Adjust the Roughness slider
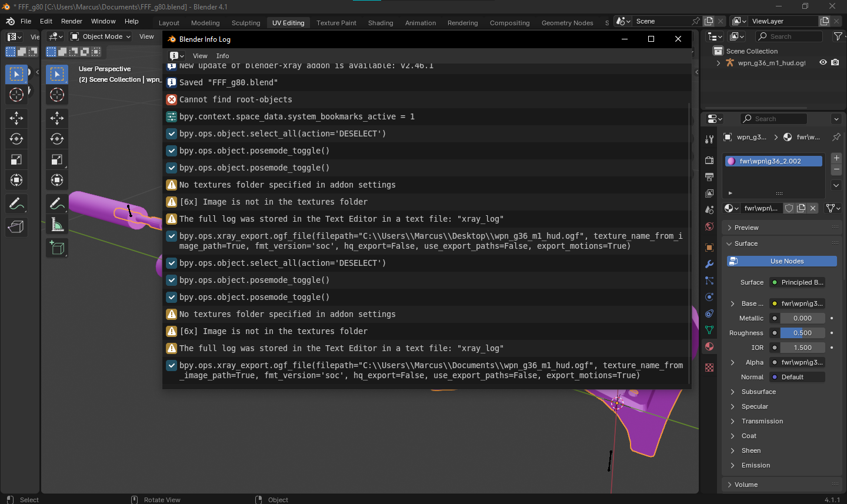This screenshot has height=504, width=847. point(802,333)
